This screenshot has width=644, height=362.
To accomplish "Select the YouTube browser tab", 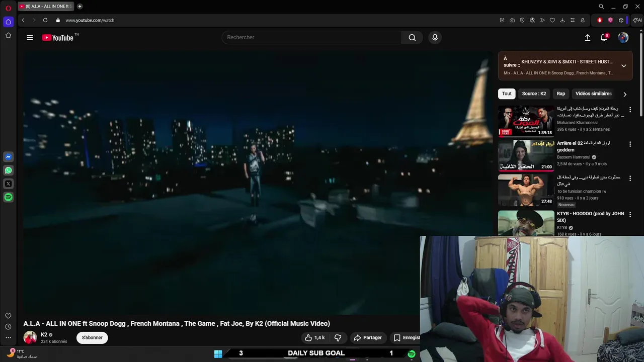I will pyautogui.click(x=46, y=7).
